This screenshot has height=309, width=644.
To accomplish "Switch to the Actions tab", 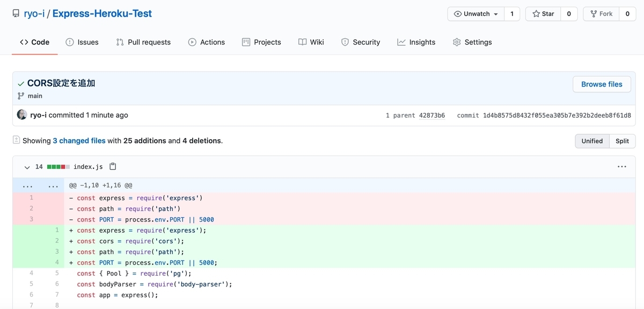I will click(x=207, y=42).
